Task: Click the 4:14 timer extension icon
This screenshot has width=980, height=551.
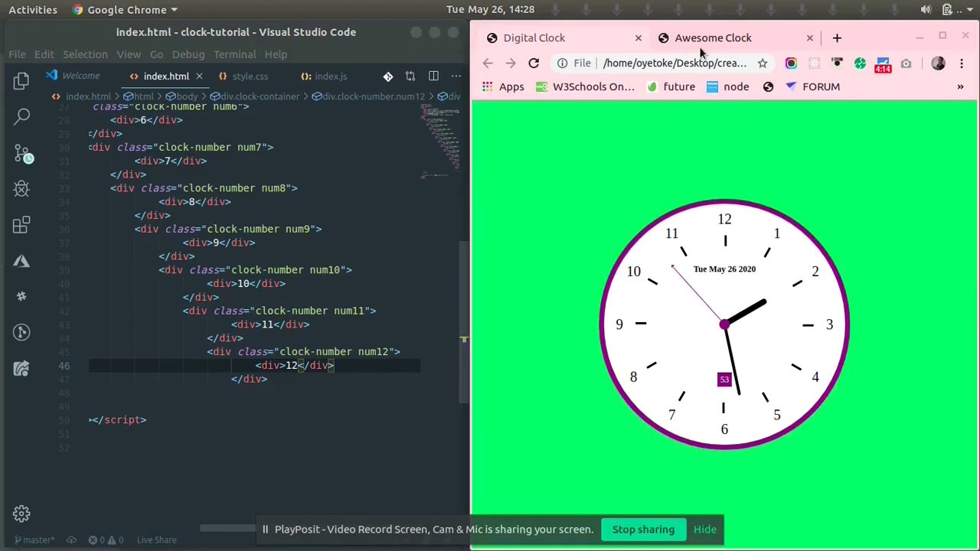Action: pyautogui.click(x=883, y=64)
